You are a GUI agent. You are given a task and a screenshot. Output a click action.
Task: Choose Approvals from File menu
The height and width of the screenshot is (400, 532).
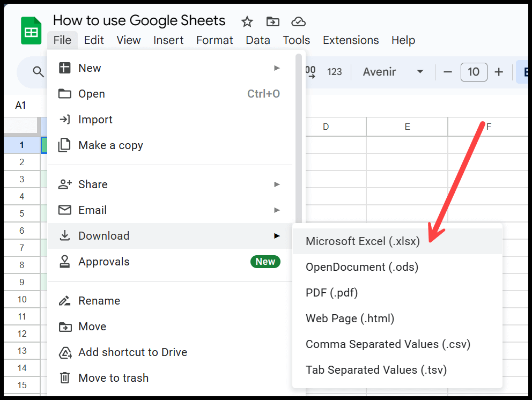click(169, 262)
